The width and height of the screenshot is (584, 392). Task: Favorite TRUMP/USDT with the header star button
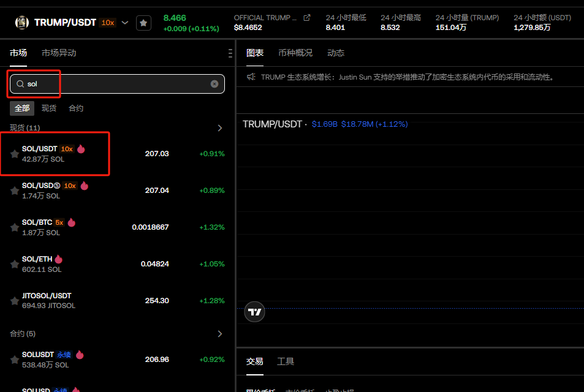[x=143, y=23]
